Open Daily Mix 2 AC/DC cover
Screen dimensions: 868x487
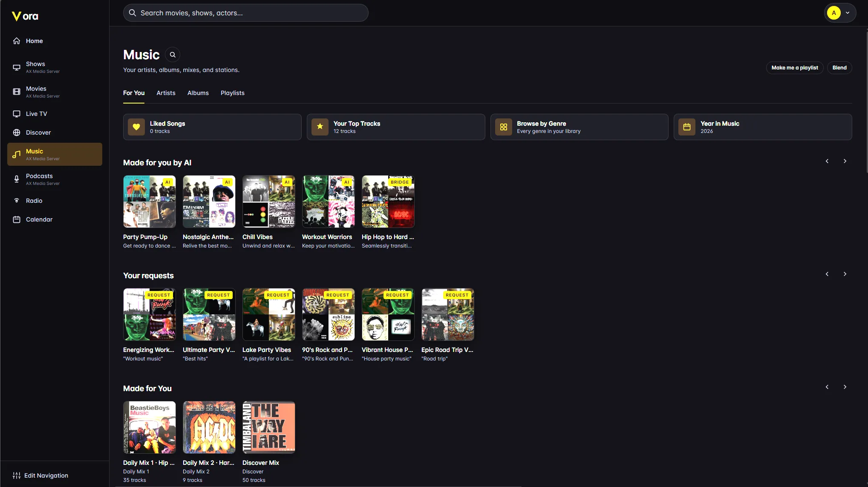point(209,427)
